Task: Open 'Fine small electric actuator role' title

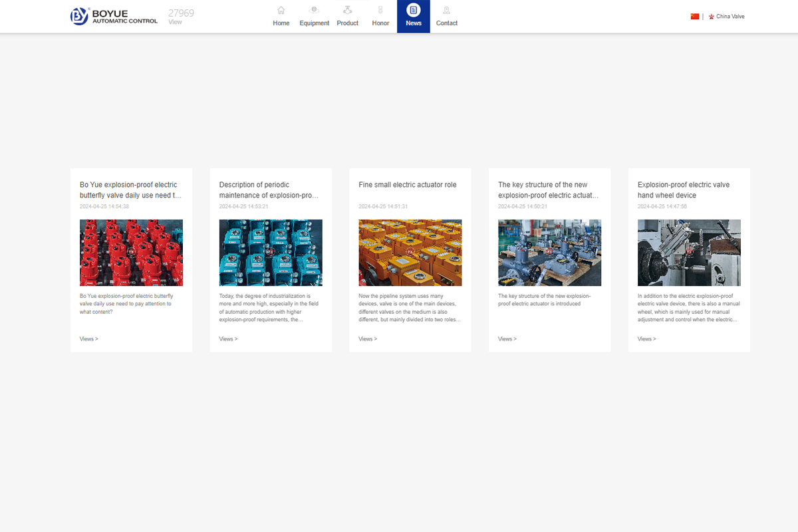Action: click(408, 185)
